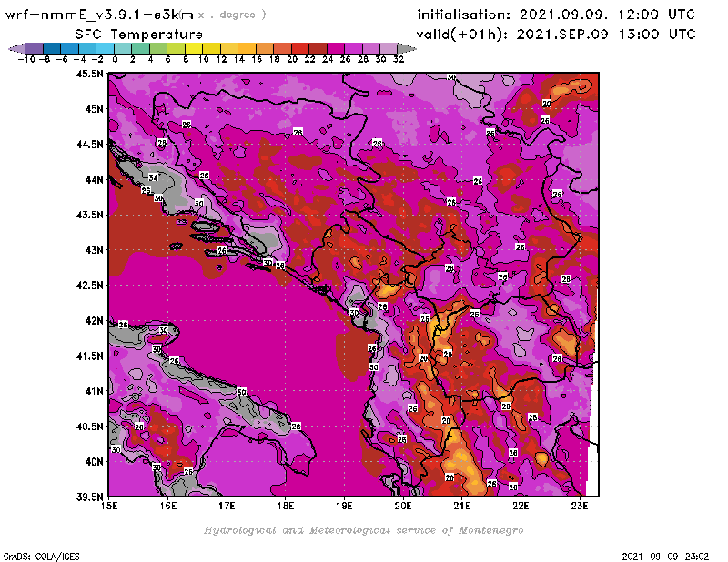Click the '32' legend tick label
This screenshot has width=728, height=562.
(399, 60)
